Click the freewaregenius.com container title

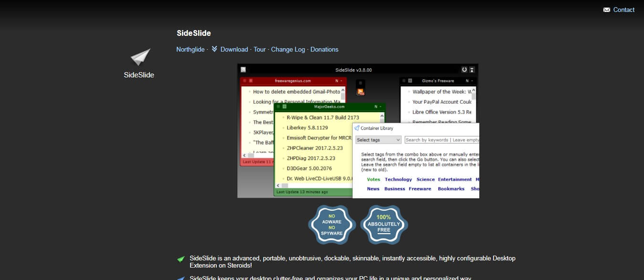[x=293, y=81]
